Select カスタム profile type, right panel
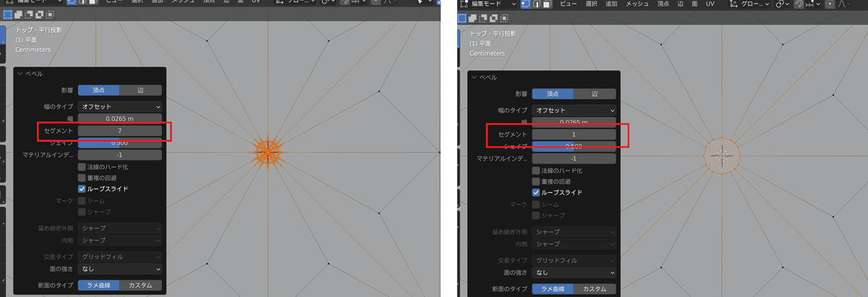The width and height of the screenshot is (868, 297). pyautogui.click(x=595, y=289)
